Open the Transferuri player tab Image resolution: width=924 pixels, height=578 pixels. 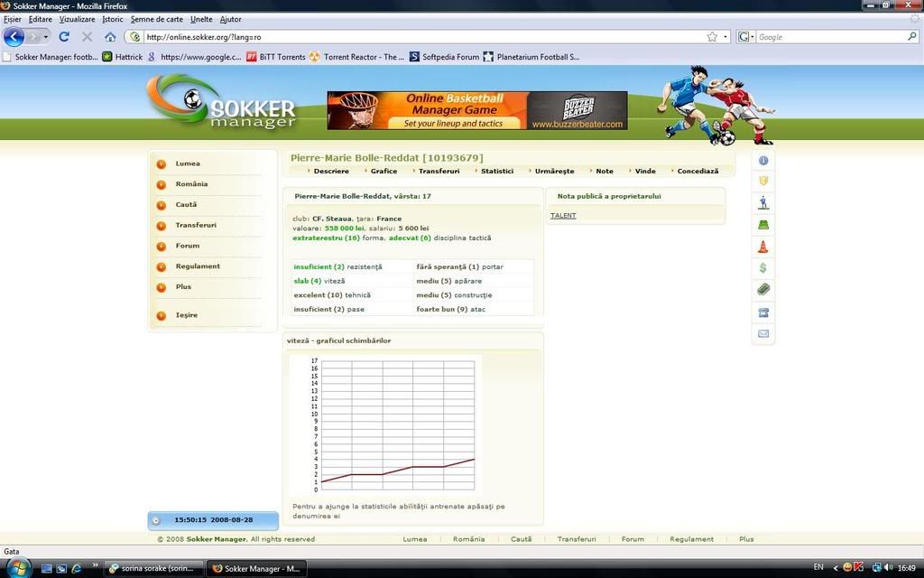(x=439, y=171)
